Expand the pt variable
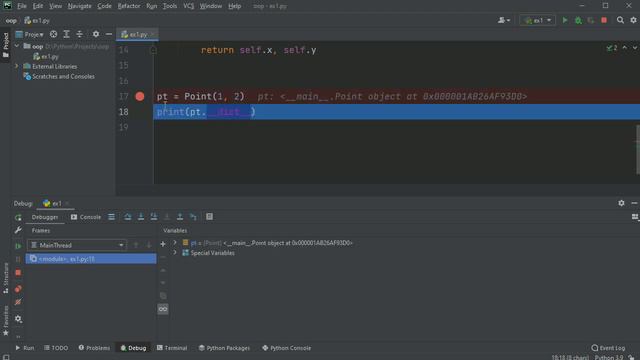This screenshot has height=360, width=640. tap(175, 243)
